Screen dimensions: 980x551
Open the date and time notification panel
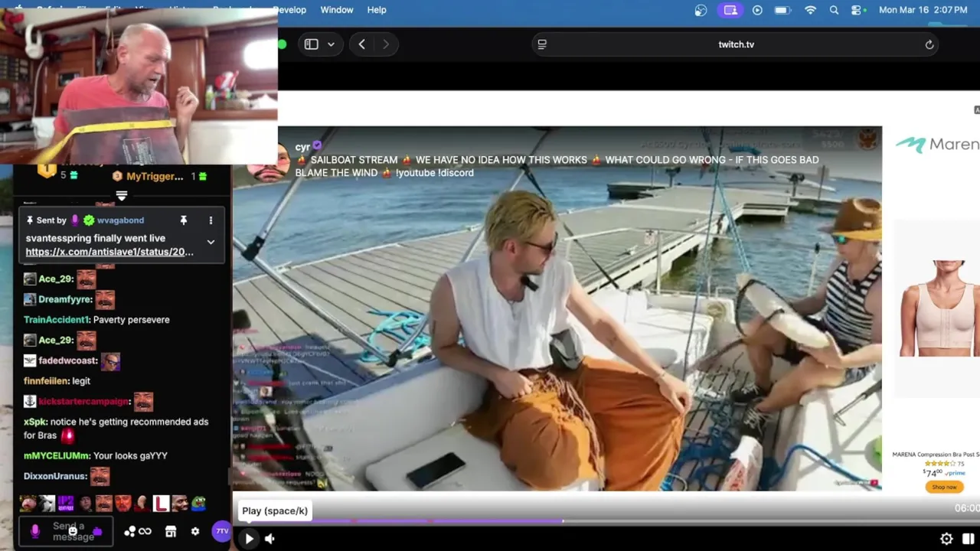923,10
